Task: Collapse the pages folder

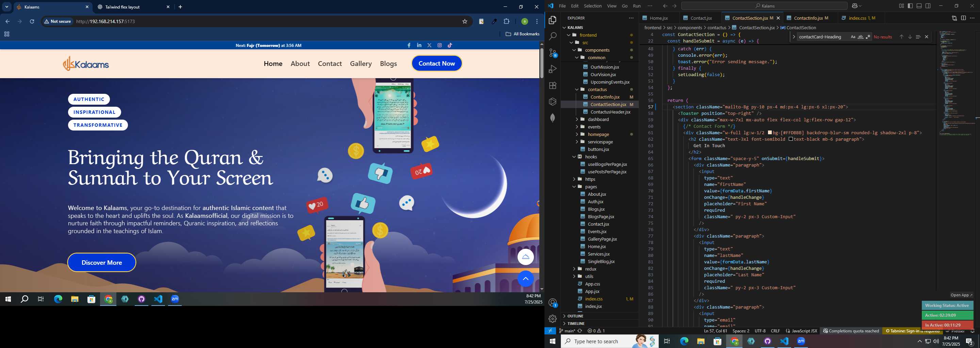Action: [574, 187]
